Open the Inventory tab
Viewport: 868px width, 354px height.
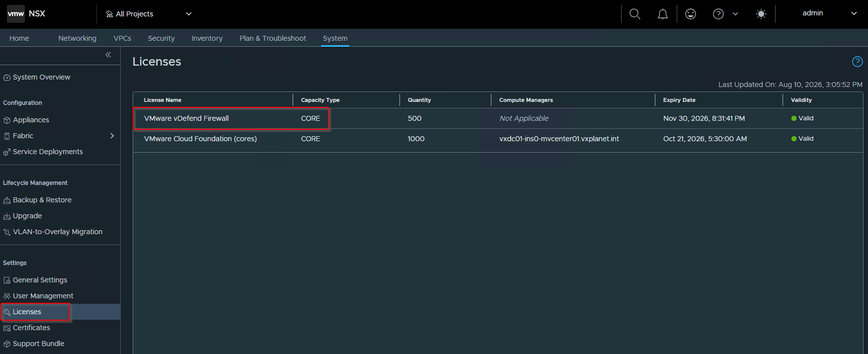click(x=207, y=38)
